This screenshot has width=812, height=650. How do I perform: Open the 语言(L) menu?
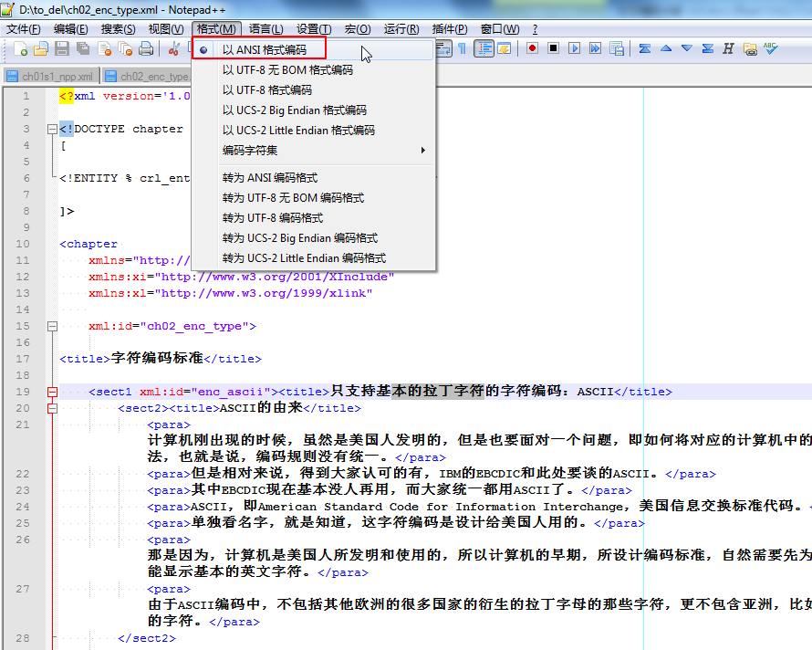265,29
